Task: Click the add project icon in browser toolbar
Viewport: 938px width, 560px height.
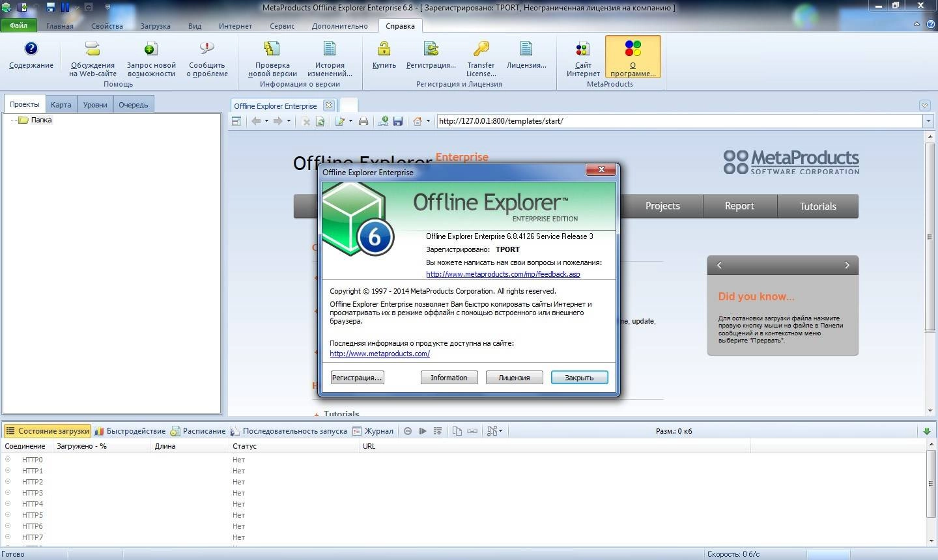Action: coord(383,121)
